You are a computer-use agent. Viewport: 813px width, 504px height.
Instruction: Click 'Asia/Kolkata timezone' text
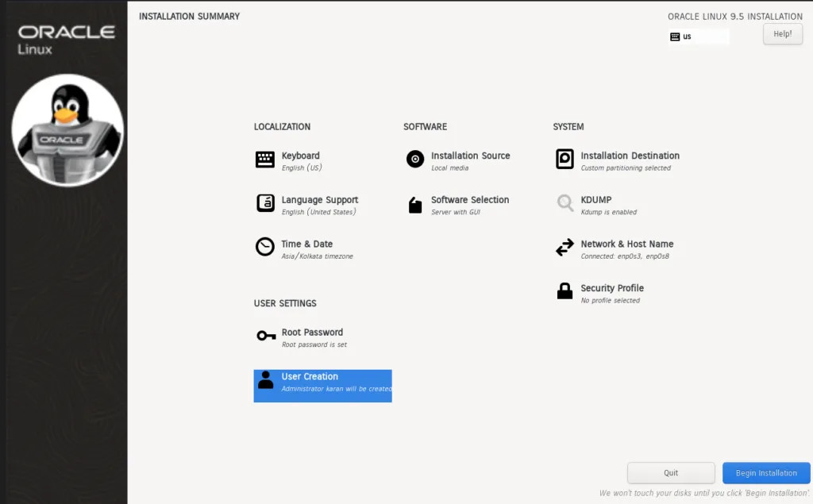318,256
